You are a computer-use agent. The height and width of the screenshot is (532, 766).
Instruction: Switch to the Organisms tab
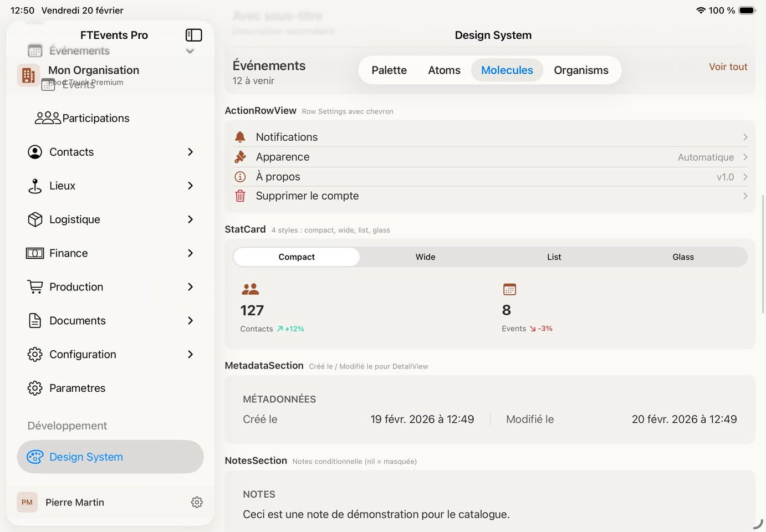tap(581, 70)
